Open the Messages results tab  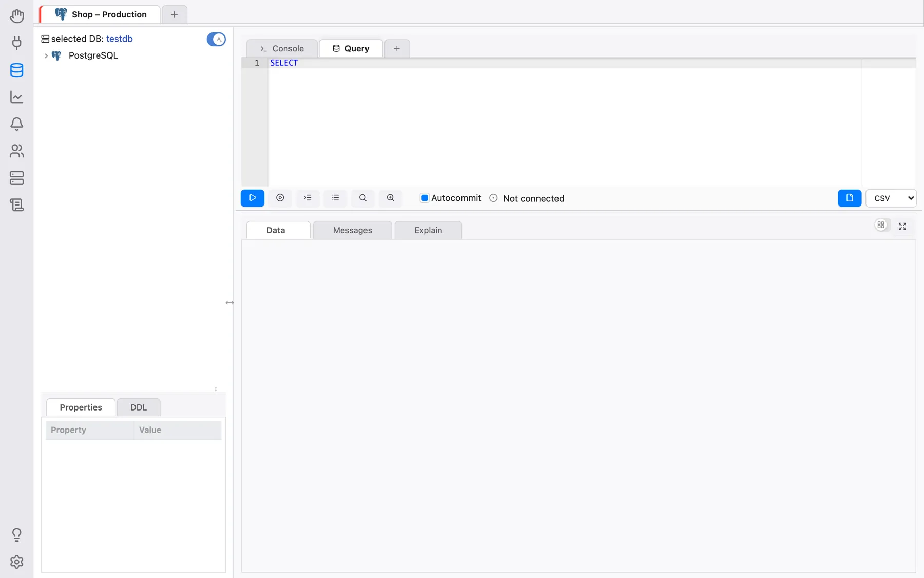(x=352, y=230)
